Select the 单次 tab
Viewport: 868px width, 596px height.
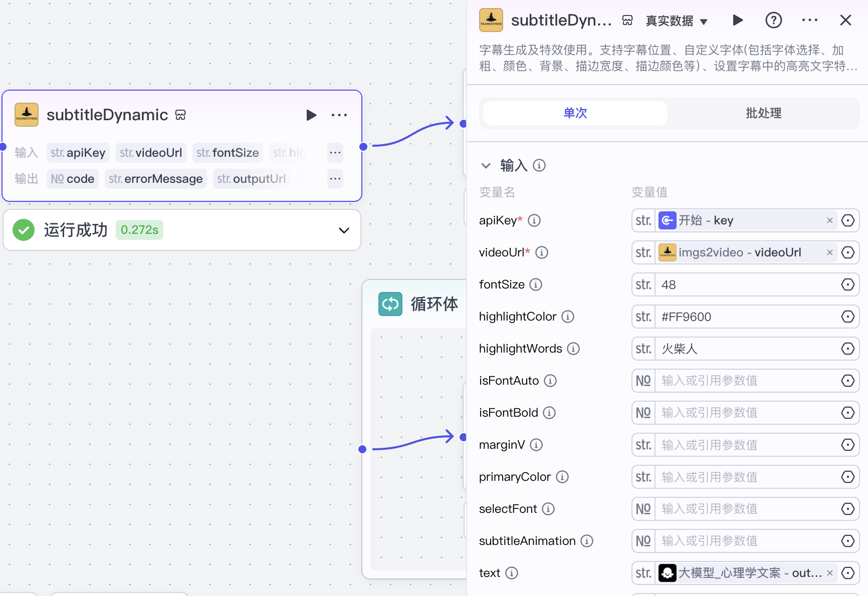[574, 113]
